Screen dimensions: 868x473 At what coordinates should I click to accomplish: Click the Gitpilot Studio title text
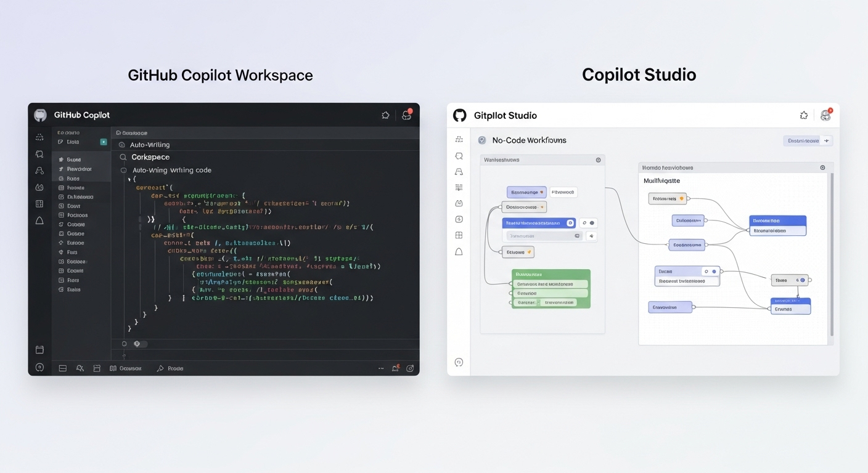(506, 115)
